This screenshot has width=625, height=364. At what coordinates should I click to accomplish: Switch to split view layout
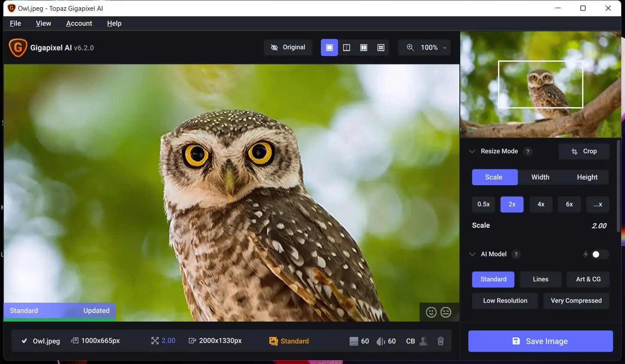click(x=347, y=48)
